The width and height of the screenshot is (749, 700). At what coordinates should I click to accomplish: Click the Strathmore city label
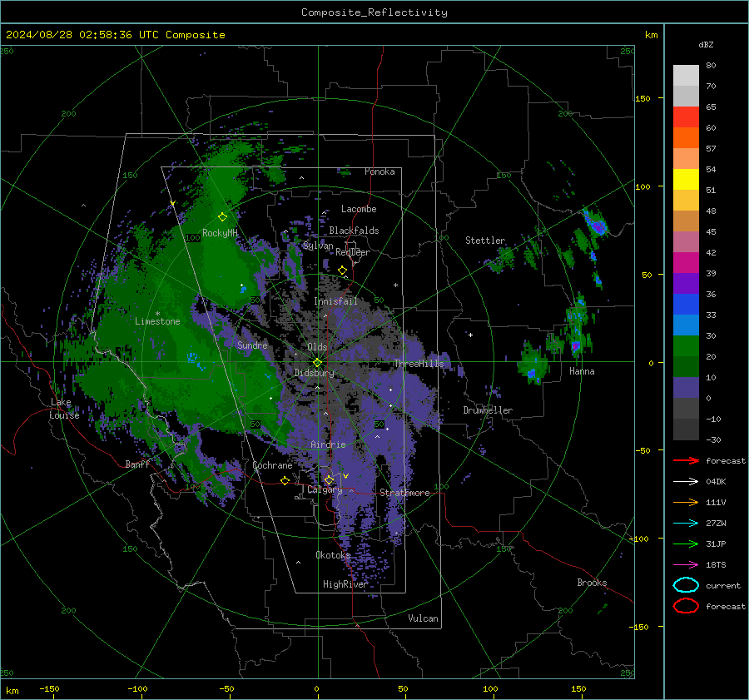coord(404,493)
